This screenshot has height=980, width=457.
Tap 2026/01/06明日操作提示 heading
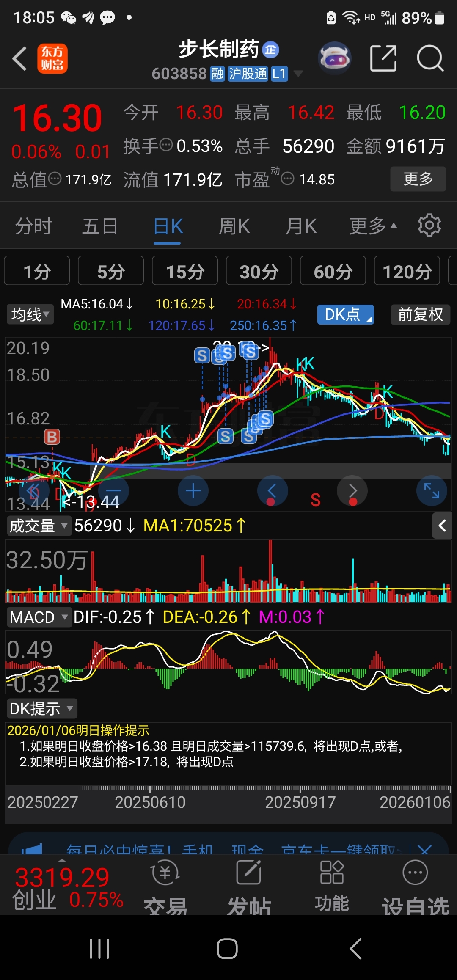coord(78,730)
